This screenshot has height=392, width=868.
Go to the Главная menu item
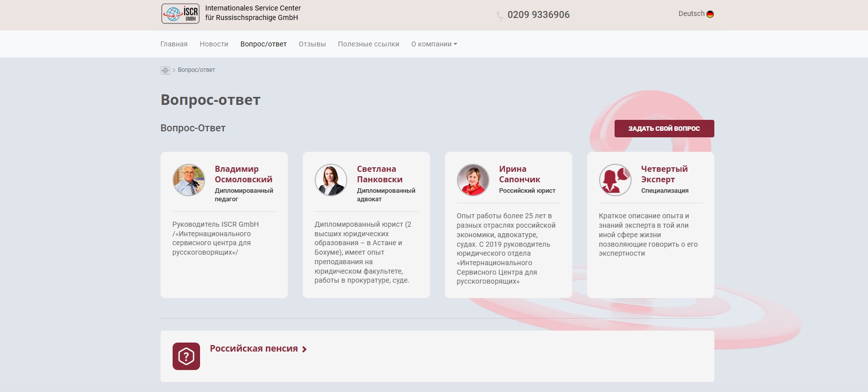pyautogui.click(x=174, y=44)
